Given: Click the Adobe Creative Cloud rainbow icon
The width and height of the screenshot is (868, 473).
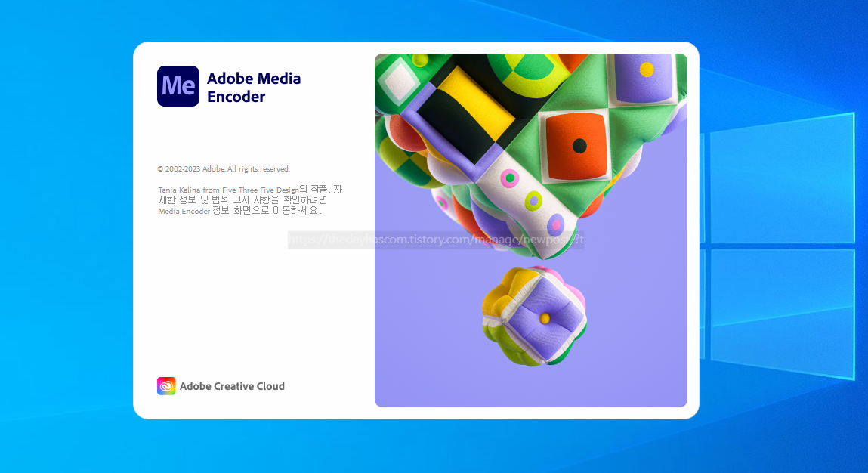Looking at the screenshot, I should click(x=166, y=386).
